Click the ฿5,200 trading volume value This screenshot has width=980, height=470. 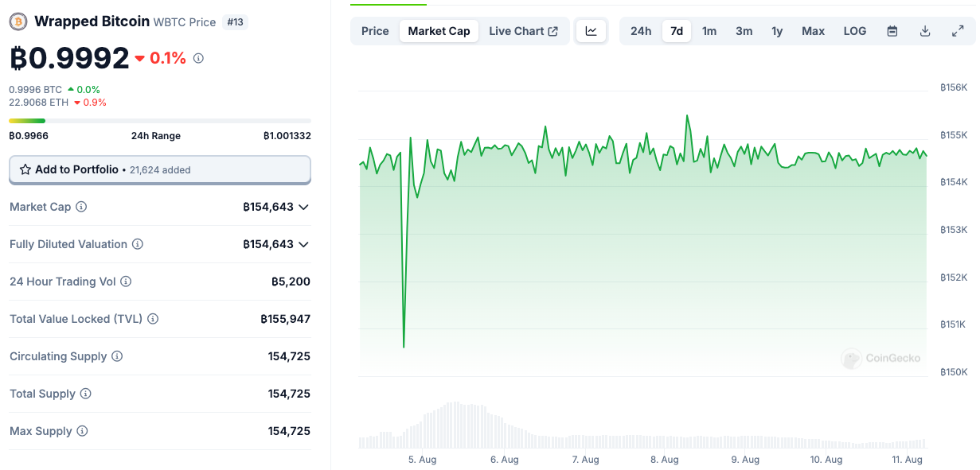tap(291, 282)
